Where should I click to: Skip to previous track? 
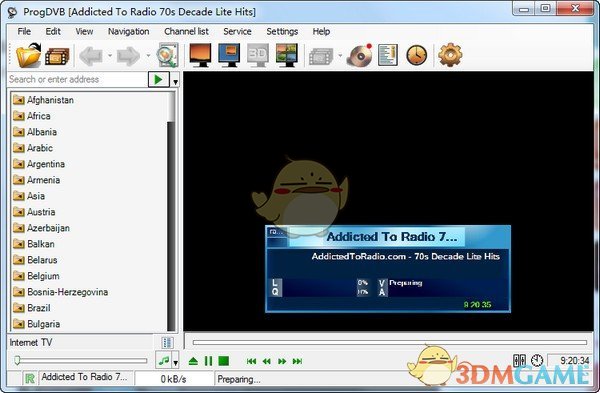pyautogui.click(x=251, y=361)
